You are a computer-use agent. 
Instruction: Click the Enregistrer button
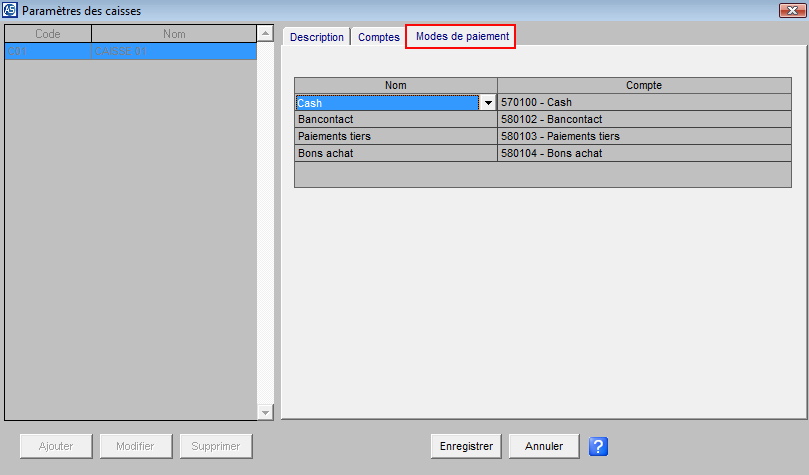[466, 446]
